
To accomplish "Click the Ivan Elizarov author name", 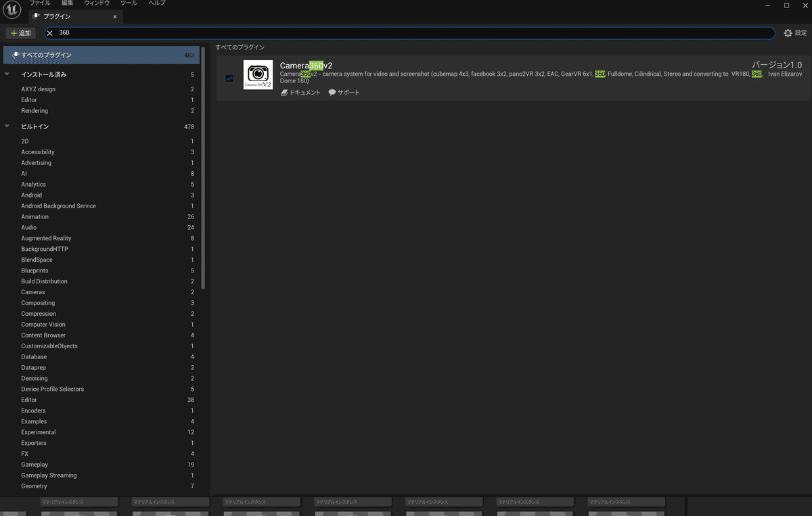I will pyautogui.click(x=785, y=74).
